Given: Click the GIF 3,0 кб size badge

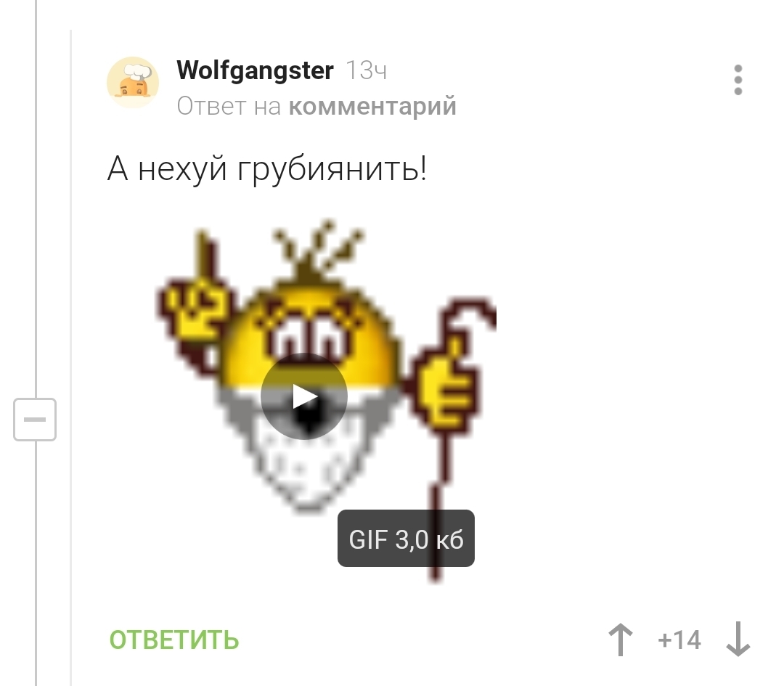Looking at the screenshot, I should tap(406, 539).
